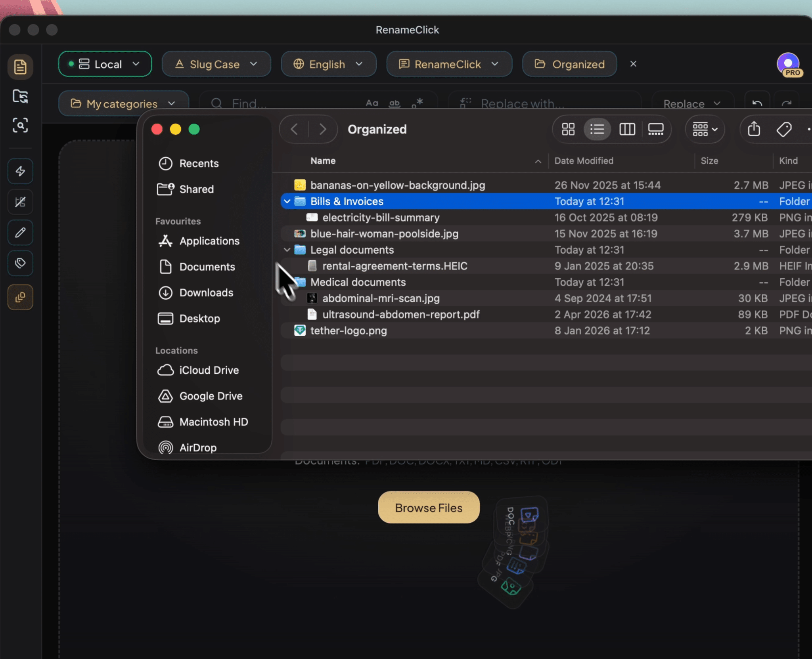Go back in Finder window
The height and width of the screenshot is (659, 812).
pos(294,129)
